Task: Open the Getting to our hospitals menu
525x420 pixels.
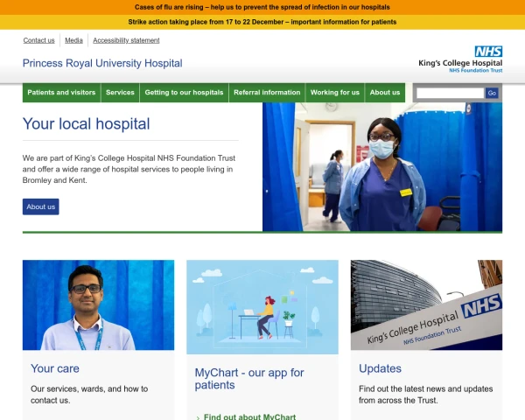Action: pyautogui.click(x=184, y=93)
